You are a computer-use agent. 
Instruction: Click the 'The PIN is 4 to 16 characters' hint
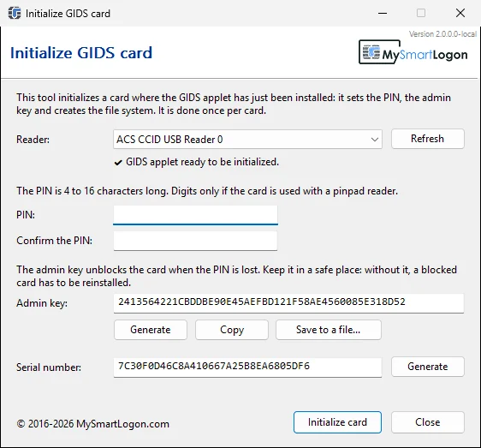207,191
